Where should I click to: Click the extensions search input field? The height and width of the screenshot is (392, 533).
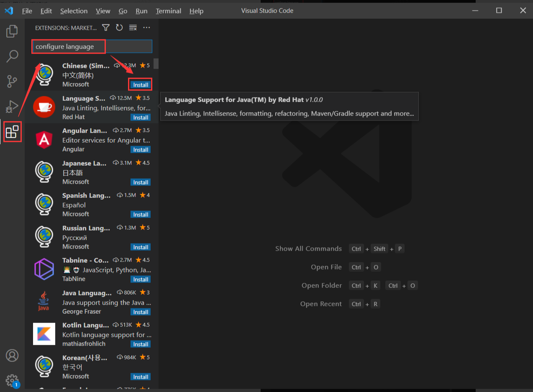(x=92, y=46)
